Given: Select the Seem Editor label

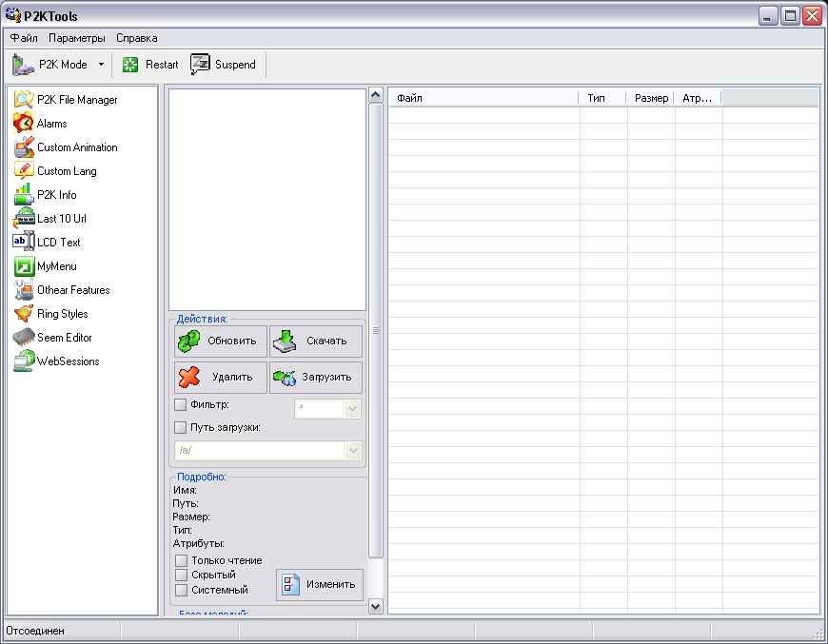Looking at the screenshot, I should pyautogui.click(x=65, y=338).
